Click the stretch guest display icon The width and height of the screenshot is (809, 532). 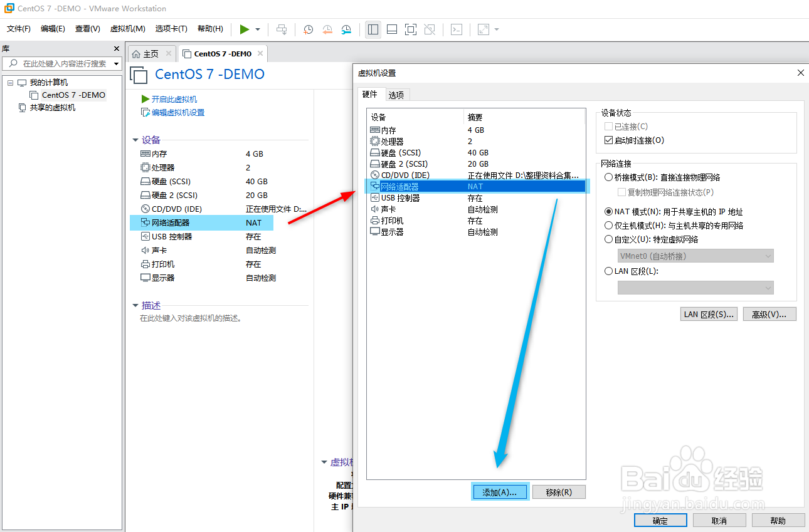coord(484,29)
